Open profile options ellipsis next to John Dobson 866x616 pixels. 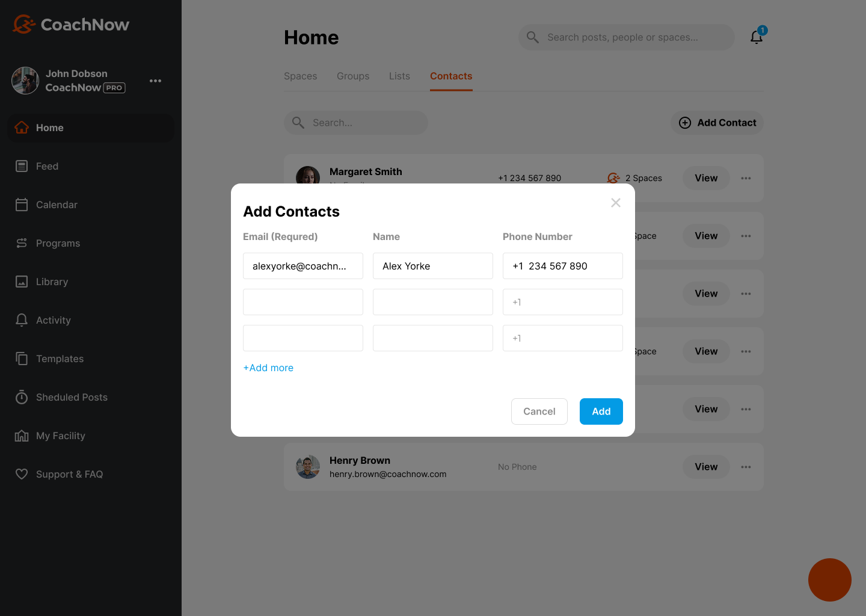pos(155,81)
